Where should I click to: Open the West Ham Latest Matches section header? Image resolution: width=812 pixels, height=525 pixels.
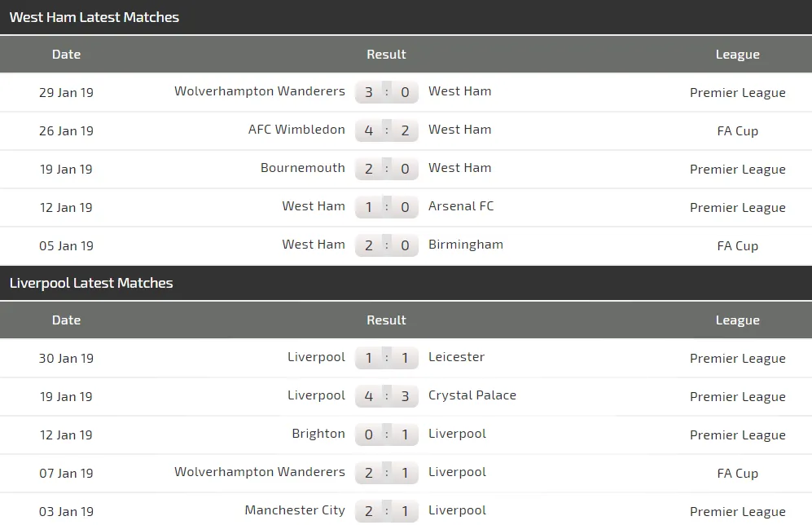[x=94, y=16]
